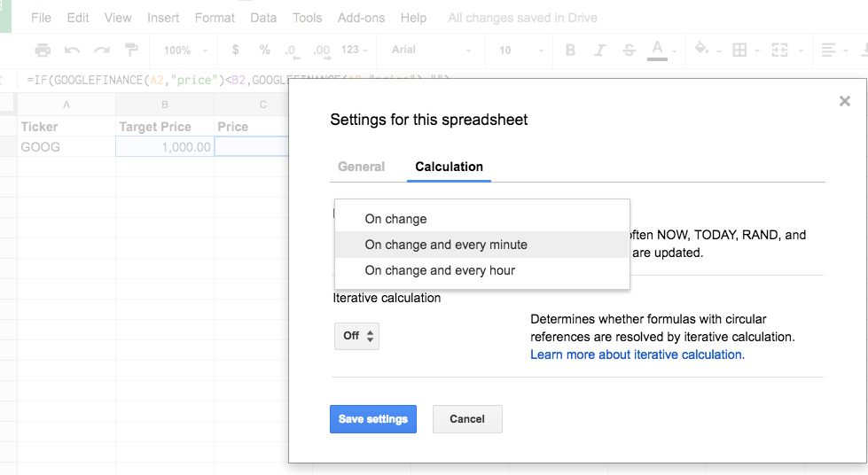Open the Borders tool
This screenshot has height=475, width=868.
click(739, 51)
